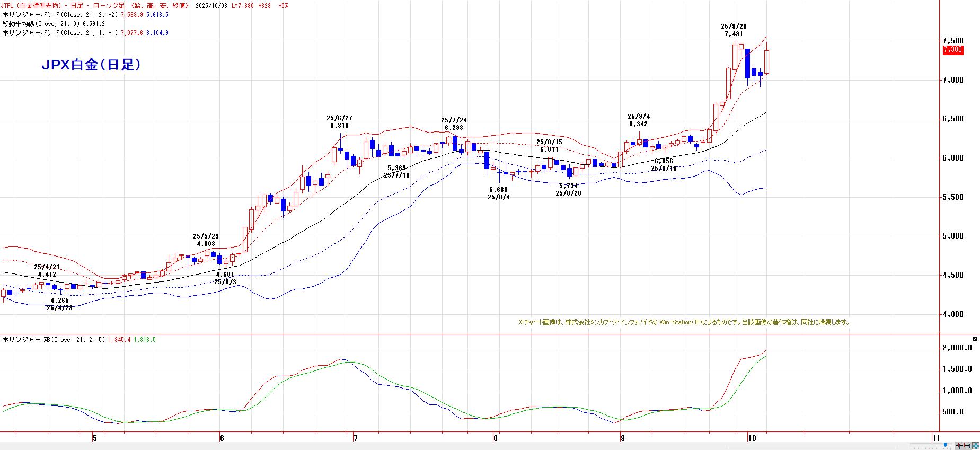Click the 6,319 label dated 25/6/27
Viewport: 980px width, 450px height.
[x=339, y=126]
